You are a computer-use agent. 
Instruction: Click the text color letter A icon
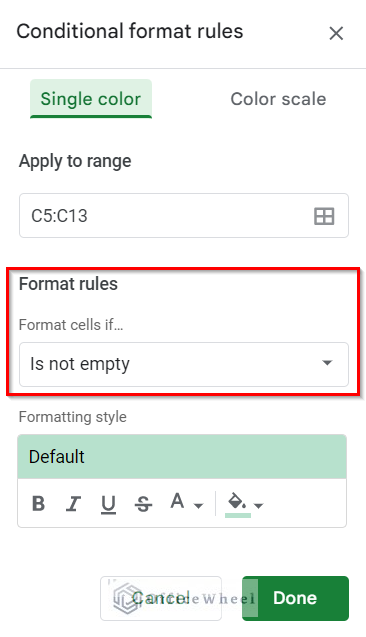point(178,501)
